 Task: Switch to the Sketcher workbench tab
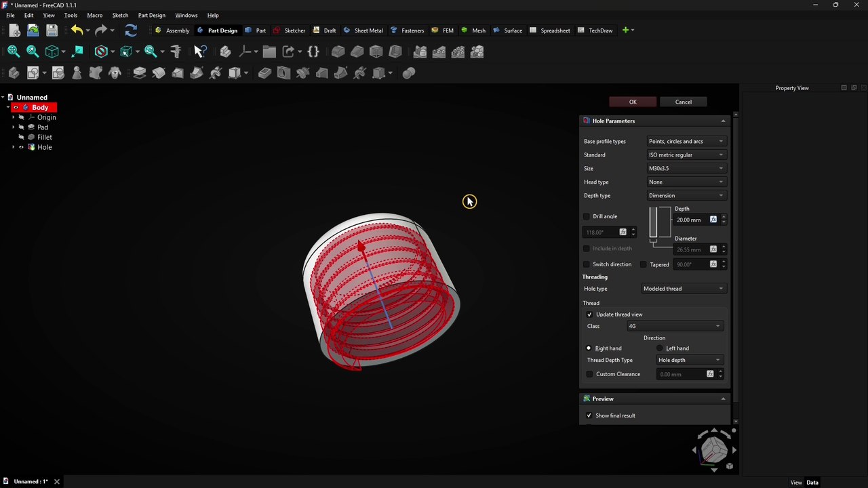click(290, 30)
